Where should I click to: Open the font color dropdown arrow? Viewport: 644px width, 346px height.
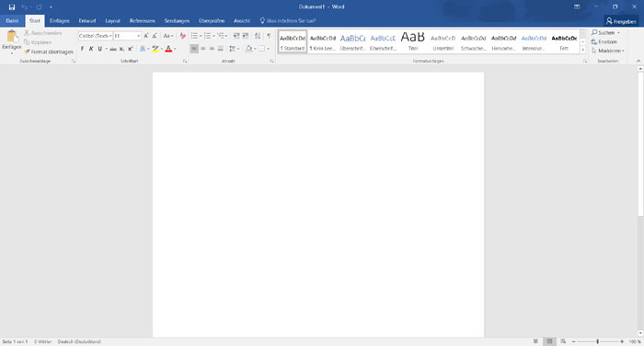tap(176, 49)
